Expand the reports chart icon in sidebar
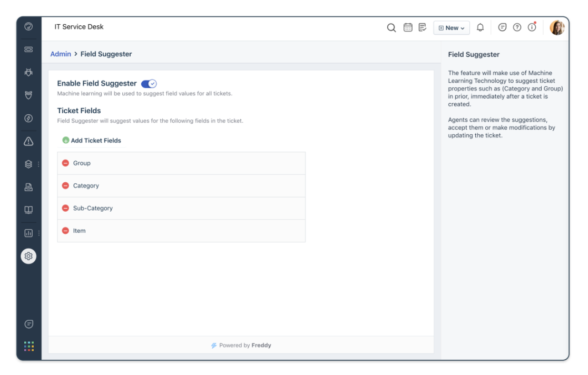The width and height of the screenshot is (588, 375). 28,233
